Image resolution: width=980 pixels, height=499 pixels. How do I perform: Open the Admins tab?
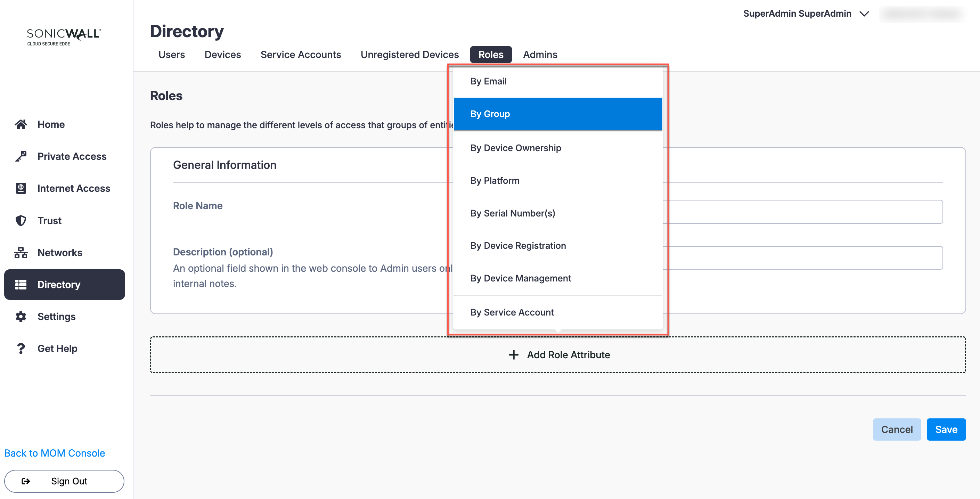(540, 55)
